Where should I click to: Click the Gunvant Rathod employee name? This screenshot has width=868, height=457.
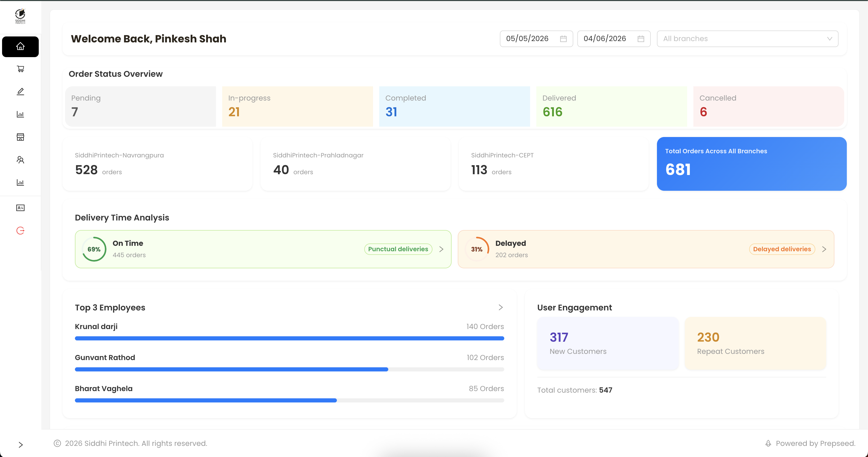105,357
